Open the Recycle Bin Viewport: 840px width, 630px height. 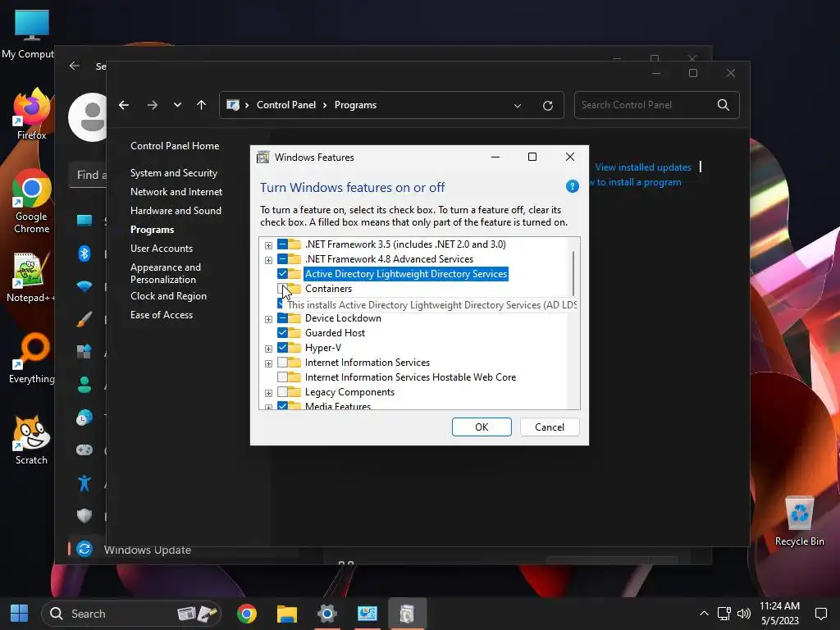(799, 521)
